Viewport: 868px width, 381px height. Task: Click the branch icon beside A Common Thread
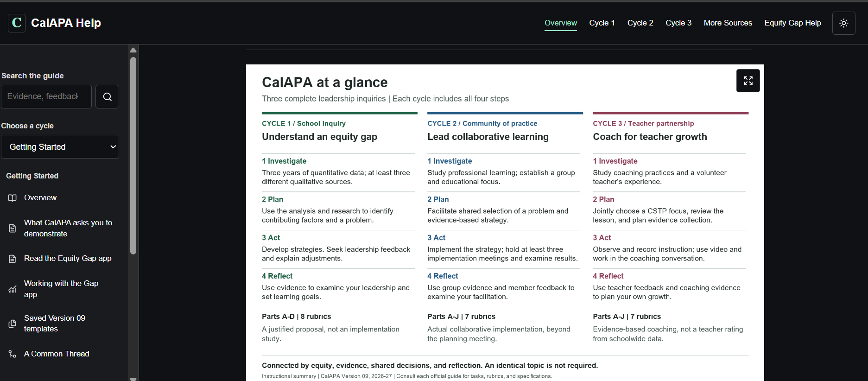pyautogui.click(x=13, y=354)
